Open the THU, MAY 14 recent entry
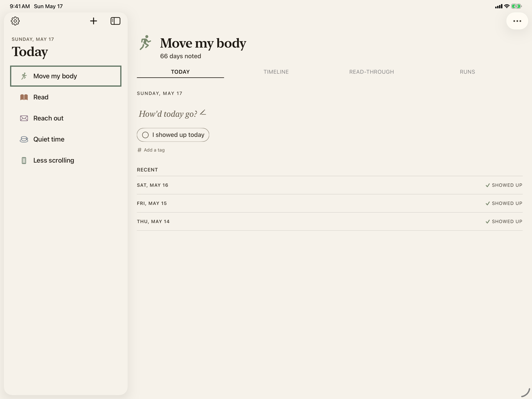 click(330, 221)
